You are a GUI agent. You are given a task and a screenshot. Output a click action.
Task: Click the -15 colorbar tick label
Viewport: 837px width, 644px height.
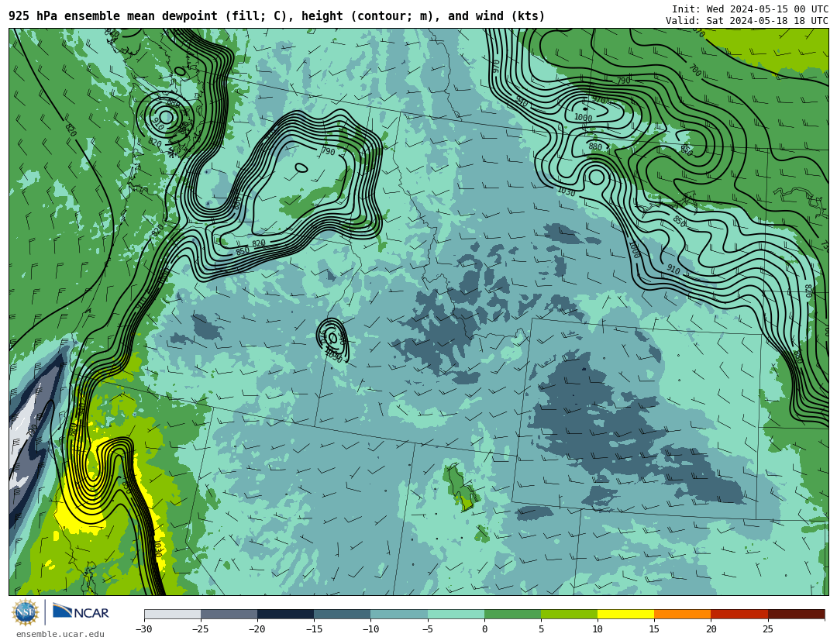point(313,629)
